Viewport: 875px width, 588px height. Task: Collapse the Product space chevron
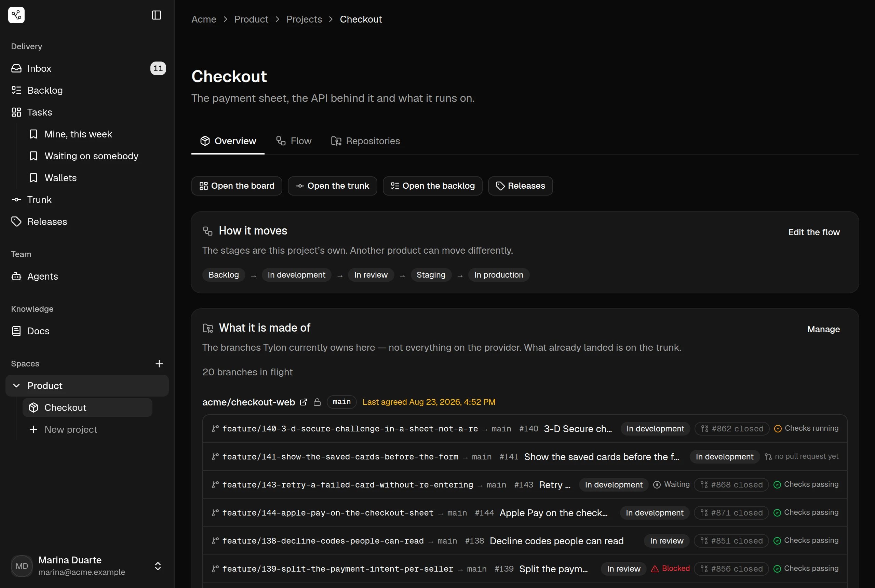point(16,386)
